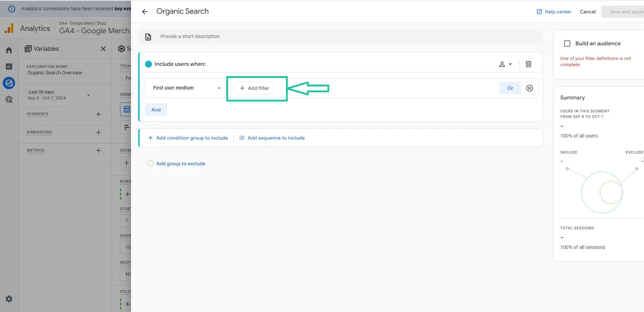Click the back arrow beside Organic Search
The width and height of the screenshot is (644, 312).
point(145,12)
